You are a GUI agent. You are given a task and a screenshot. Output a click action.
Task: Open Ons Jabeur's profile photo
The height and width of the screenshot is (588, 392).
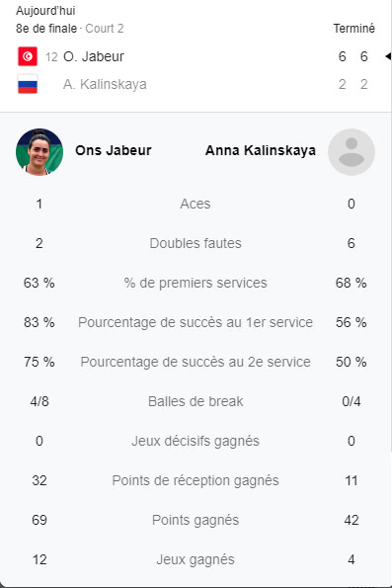(x=39, y=152)
